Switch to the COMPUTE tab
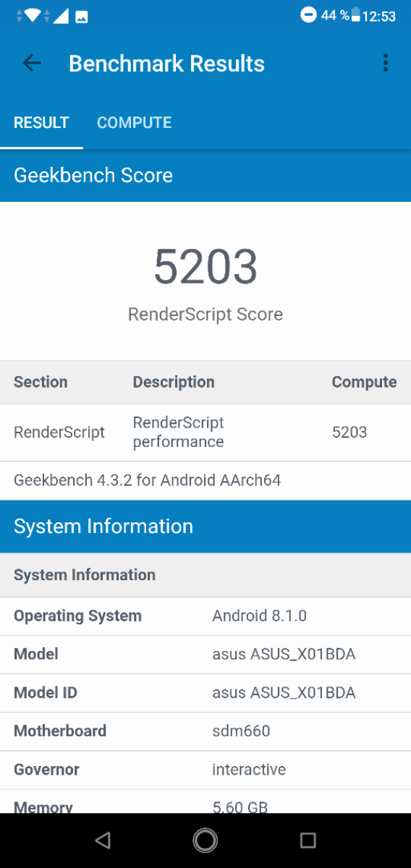The image size is (411, 868). (x=135, y=122)
